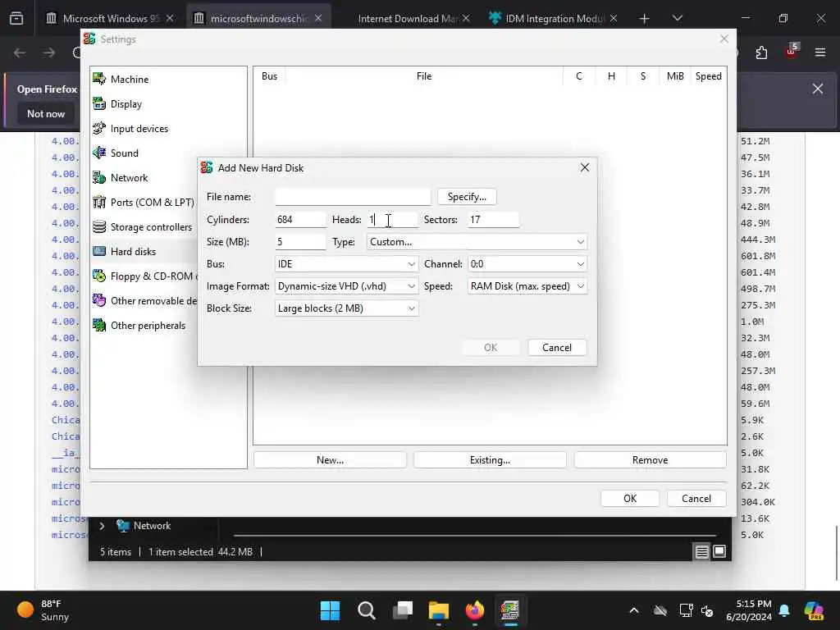Image resolution: width=840 pixels, height=630 pixels.
Task: Sort hard disk list by Bus column
Action: pos(269,76)
